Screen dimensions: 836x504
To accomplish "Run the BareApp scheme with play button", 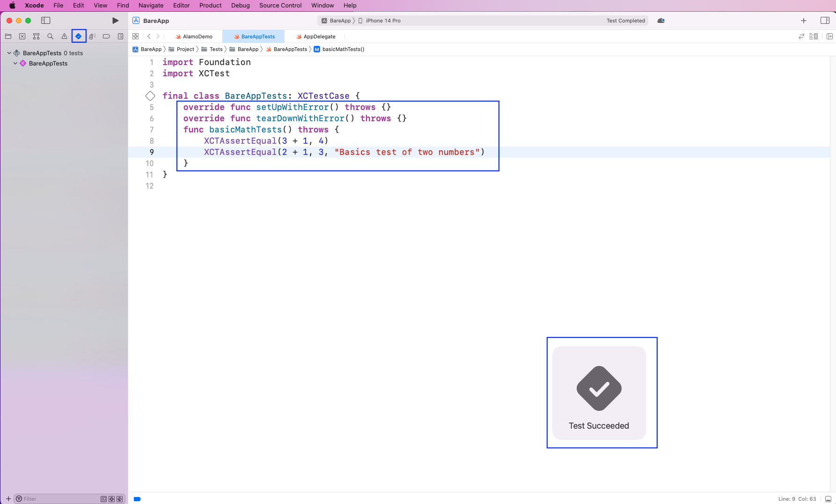I will pos(115,21).
